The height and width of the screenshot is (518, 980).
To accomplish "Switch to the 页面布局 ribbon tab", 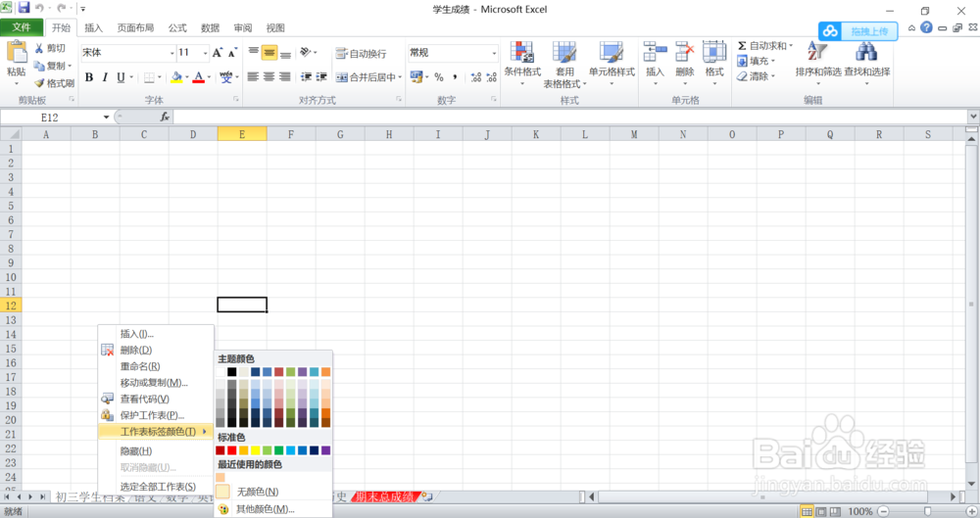I will point(135,27).
